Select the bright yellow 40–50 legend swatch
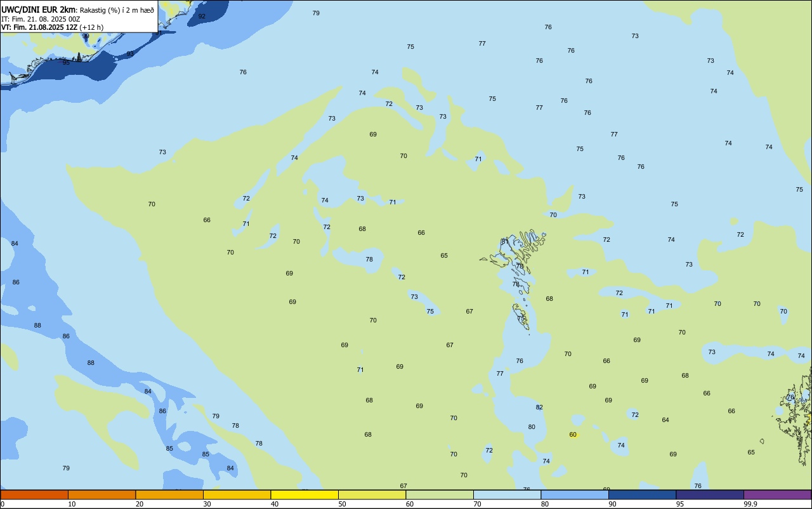This screenshot has height=509, width=812. click(x=304, y=494)
